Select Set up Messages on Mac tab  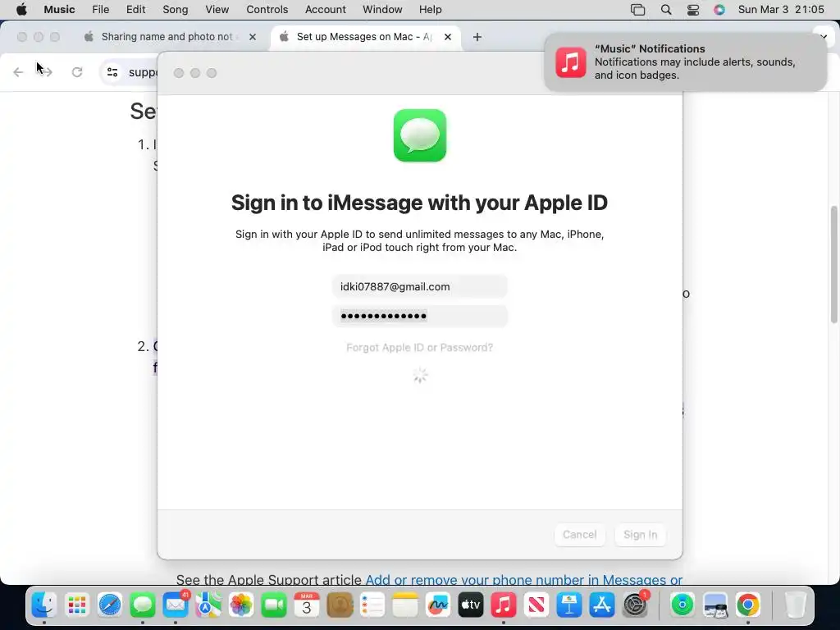coord(364,37)
